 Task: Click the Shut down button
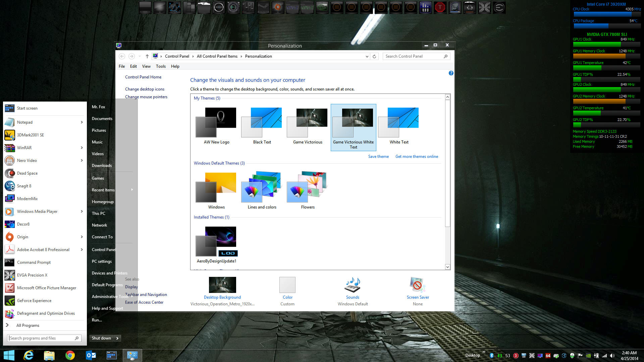(x=101, y=338)
